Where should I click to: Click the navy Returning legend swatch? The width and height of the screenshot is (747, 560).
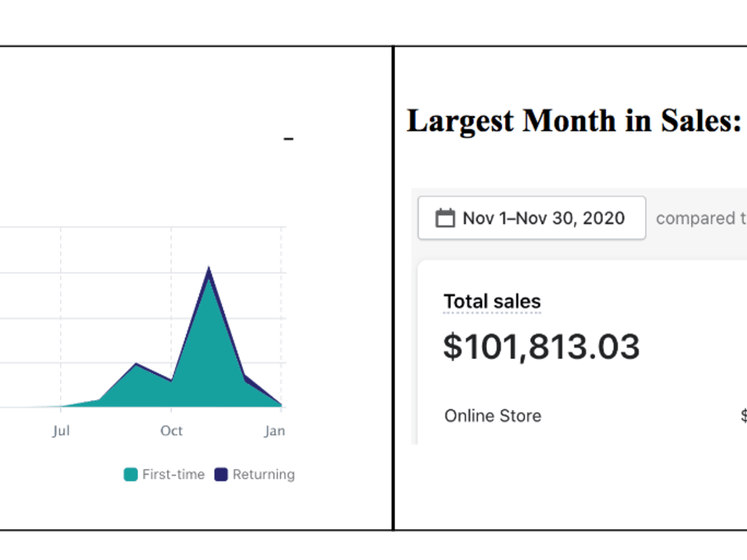coord(221,474)
